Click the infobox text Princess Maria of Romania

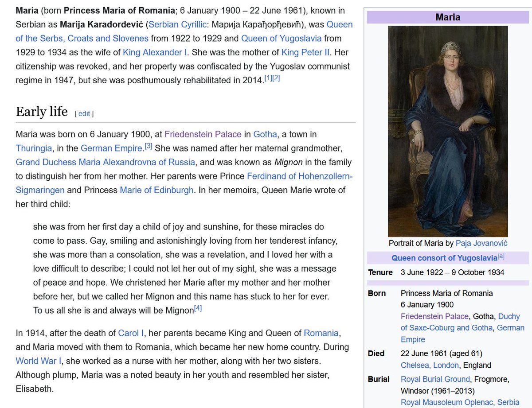(446, 293)
